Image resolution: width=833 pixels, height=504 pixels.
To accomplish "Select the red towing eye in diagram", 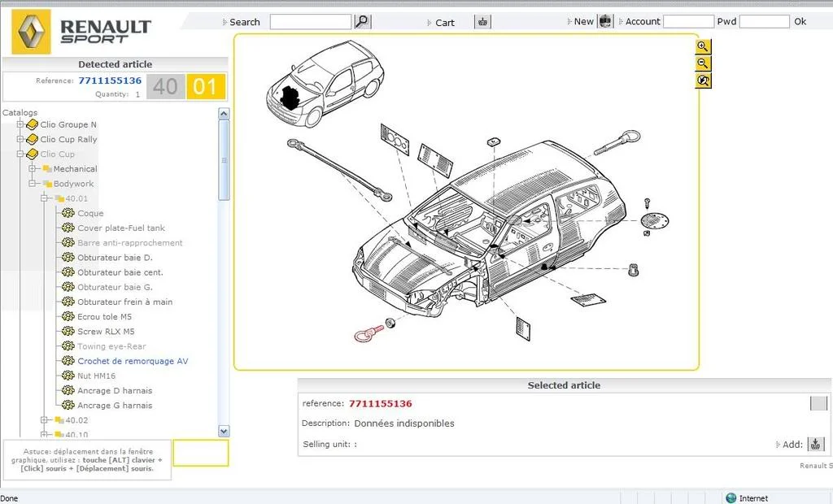I will pos(369,333).
